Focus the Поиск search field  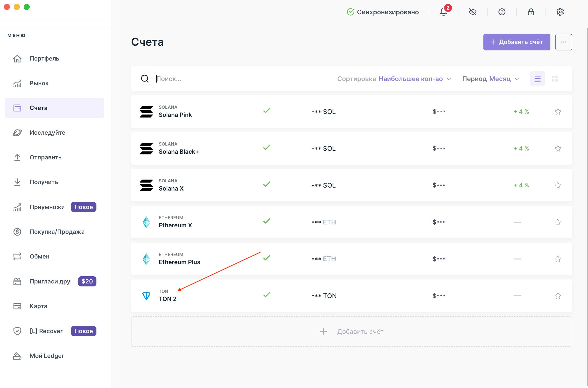[x=243, y=79]
